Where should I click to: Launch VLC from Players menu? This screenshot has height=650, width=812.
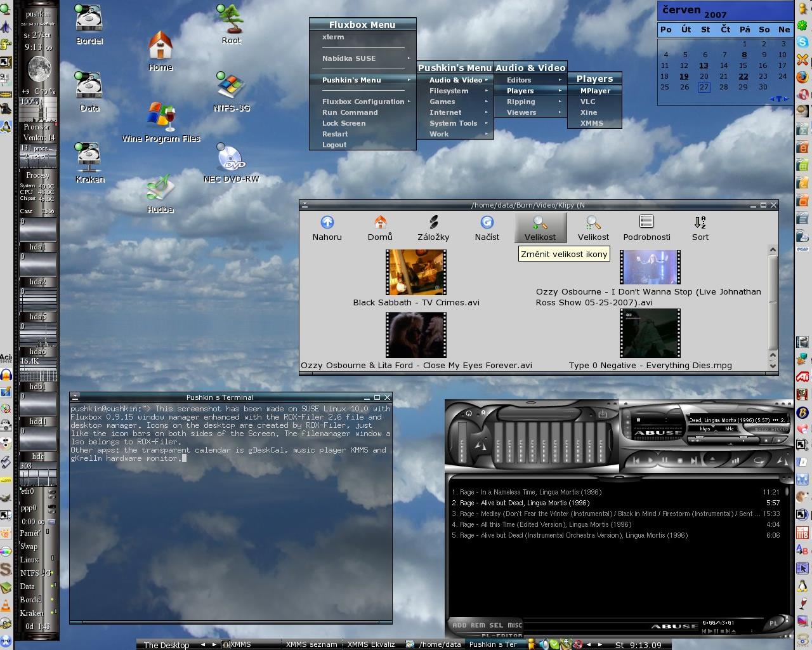click(x=594, y=102)
